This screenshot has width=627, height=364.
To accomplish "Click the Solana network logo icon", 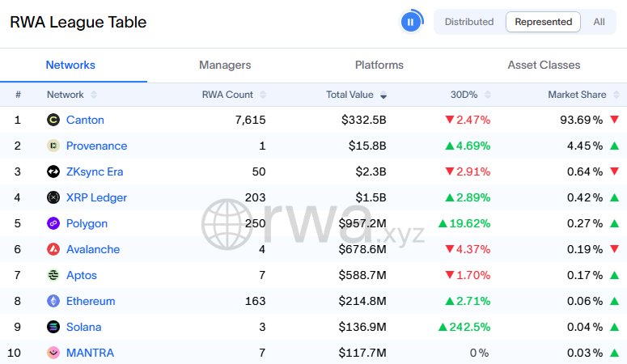I will pyautogui.click(x=53, y=327).
